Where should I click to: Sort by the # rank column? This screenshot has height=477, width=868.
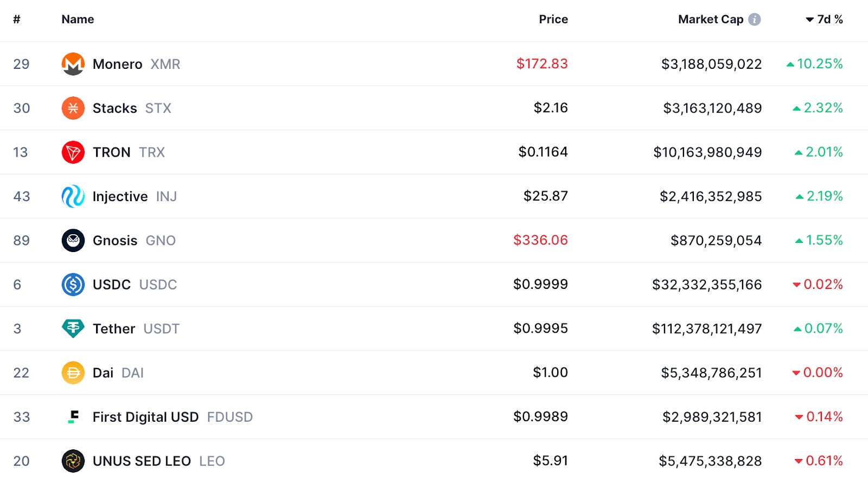tap(17, 20)
